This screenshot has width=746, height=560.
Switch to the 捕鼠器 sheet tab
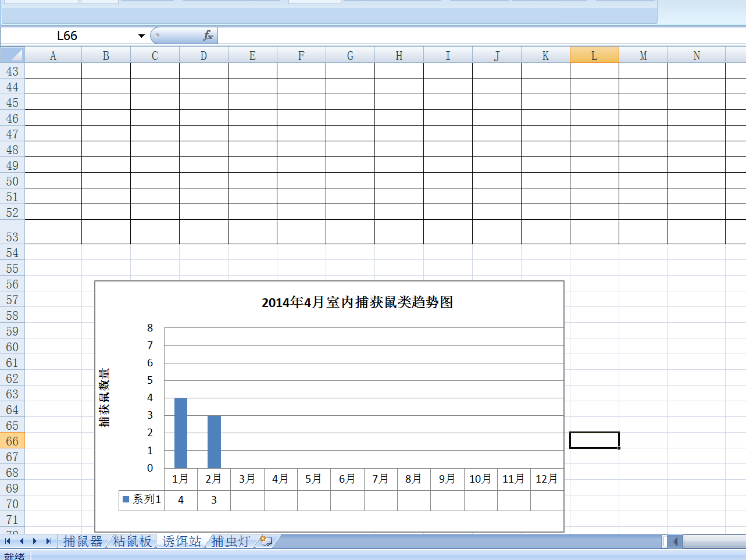click(x=83, y=541)
